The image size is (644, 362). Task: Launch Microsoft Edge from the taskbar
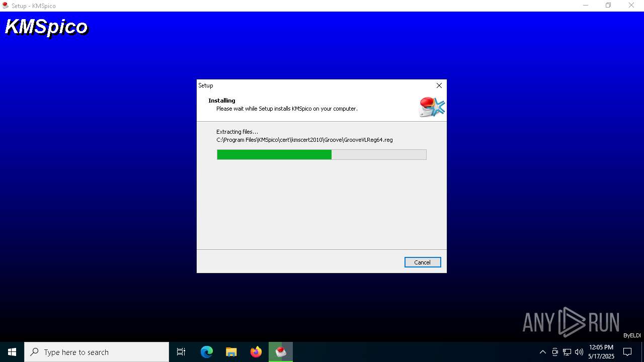coord(207,352)
